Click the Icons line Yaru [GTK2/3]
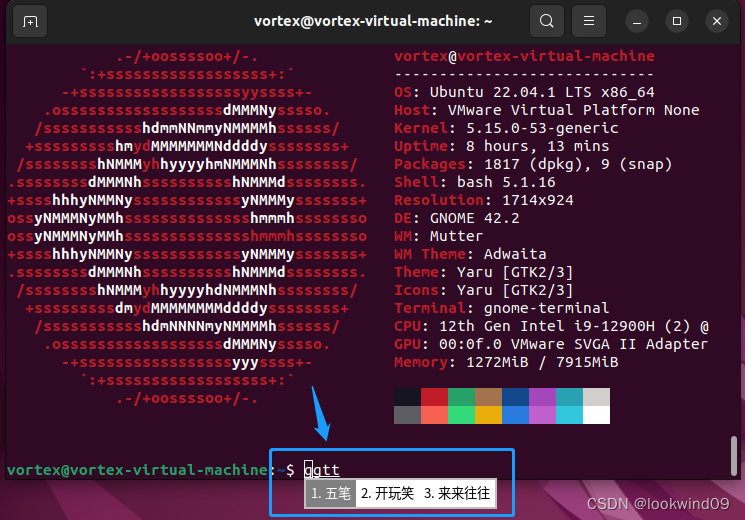Image resolution: width=745 pixels, height=520 pixels. pos(484,290)
